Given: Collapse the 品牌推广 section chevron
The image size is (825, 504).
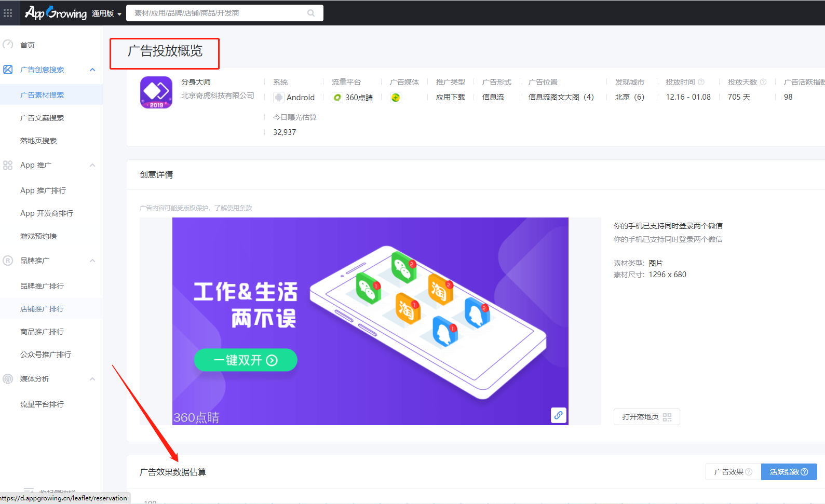Looking at the screenshot, I should pos(92,261).
